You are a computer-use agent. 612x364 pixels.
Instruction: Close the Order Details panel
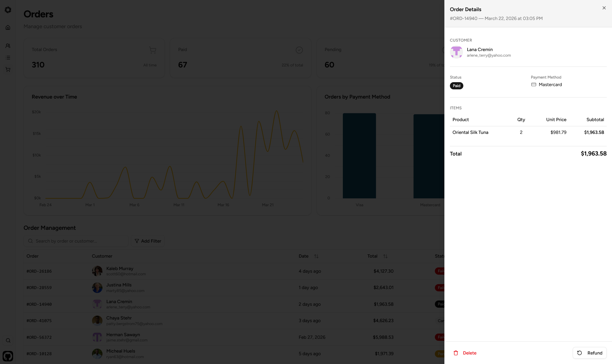click(x=604, y=8)
